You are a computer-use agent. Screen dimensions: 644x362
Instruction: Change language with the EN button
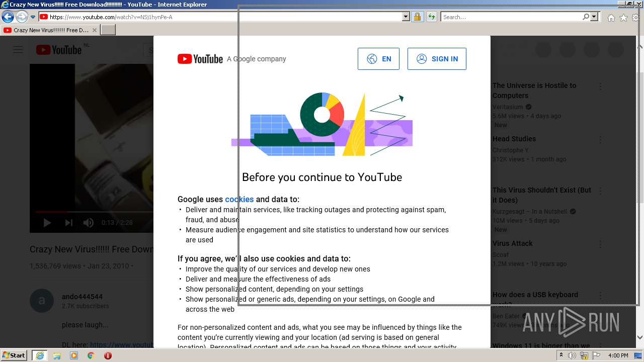point(378,59)
